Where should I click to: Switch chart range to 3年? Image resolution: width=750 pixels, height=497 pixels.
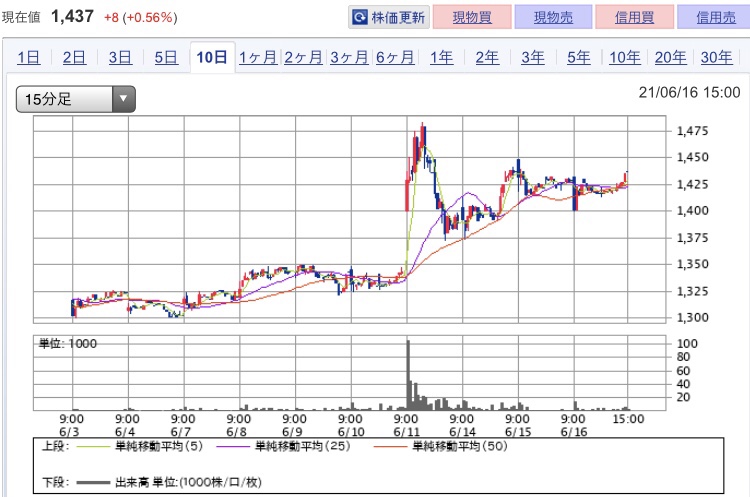point(533,57)
